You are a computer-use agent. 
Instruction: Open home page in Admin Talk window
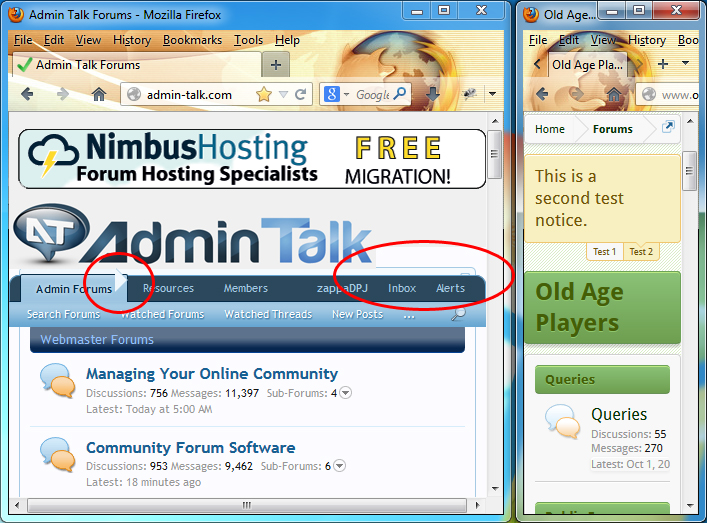99,94
